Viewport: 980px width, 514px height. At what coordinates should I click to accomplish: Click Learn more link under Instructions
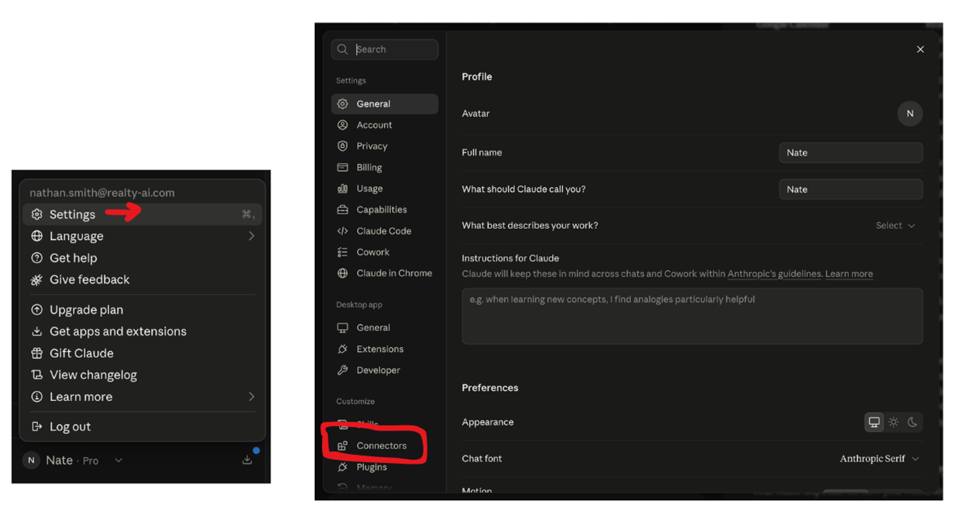[x=849, y=274]
